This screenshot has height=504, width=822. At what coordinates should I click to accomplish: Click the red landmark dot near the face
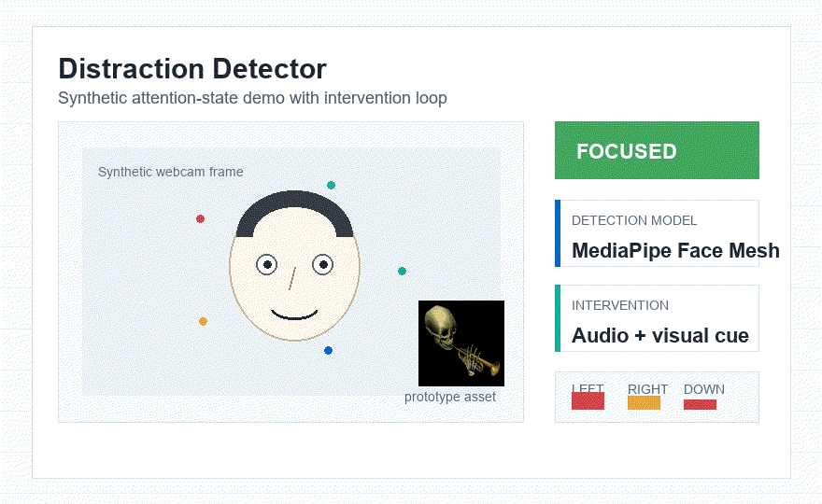click(x=200, y=219)
